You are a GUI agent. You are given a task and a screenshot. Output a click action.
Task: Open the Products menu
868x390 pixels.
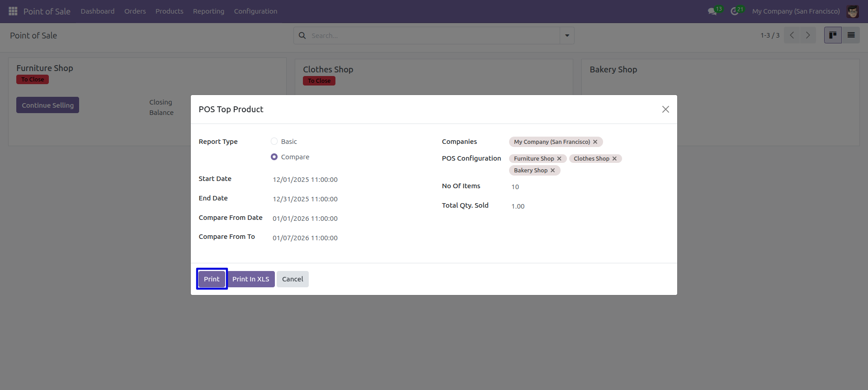coord(170,11)
